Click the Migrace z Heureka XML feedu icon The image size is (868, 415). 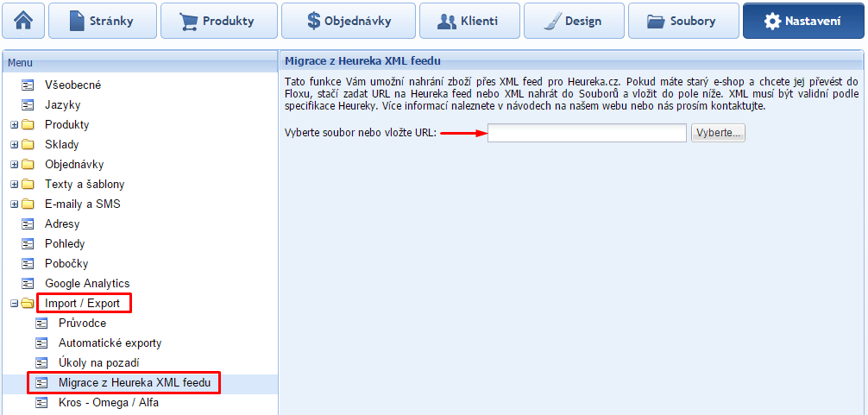click(41, 383)
